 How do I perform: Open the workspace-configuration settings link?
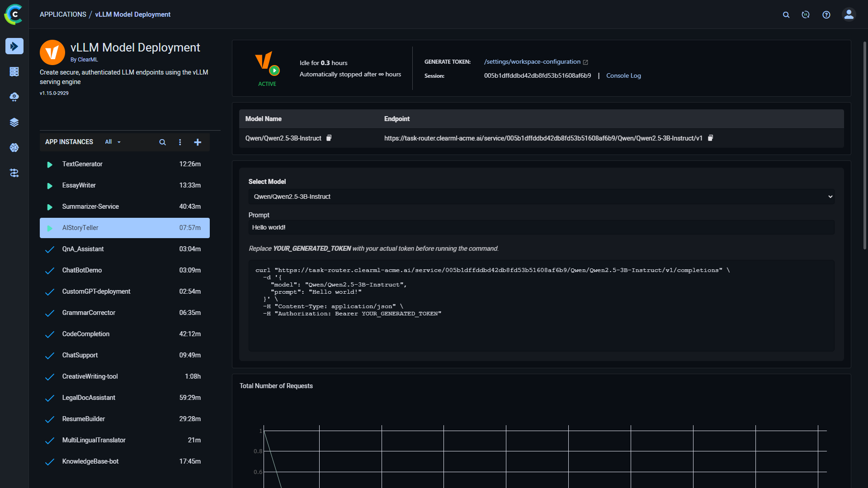(533, 61)
